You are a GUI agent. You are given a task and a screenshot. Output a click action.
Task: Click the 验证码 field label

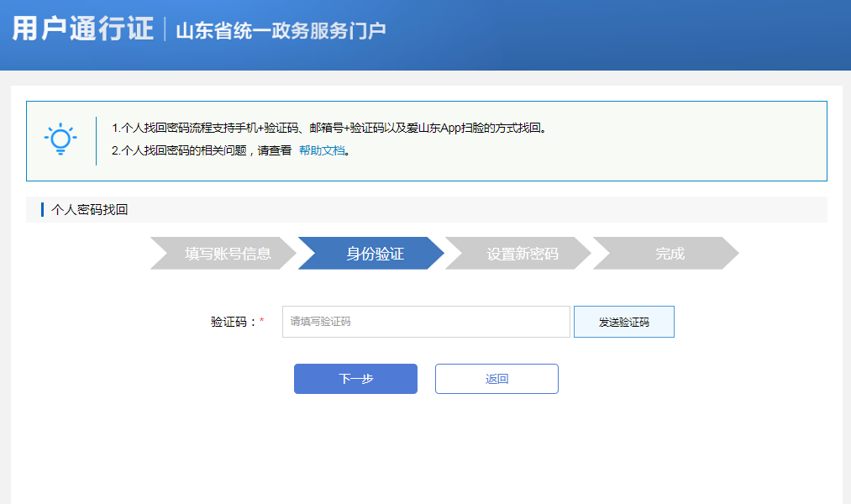[x=233, y=322]
